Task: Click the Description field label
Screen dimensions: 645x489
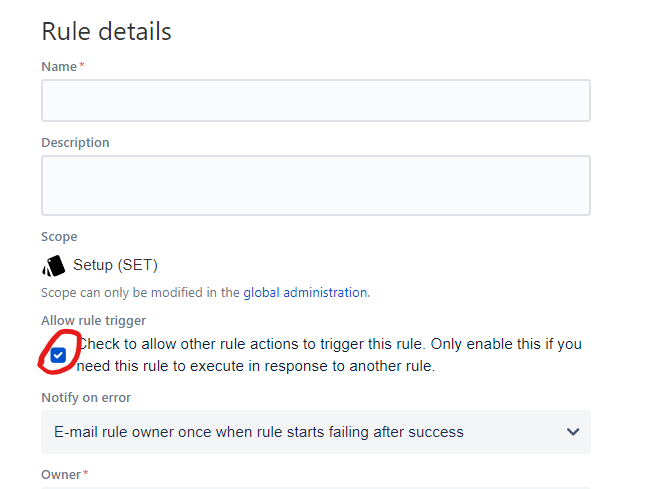Action: tap(75, 142)
